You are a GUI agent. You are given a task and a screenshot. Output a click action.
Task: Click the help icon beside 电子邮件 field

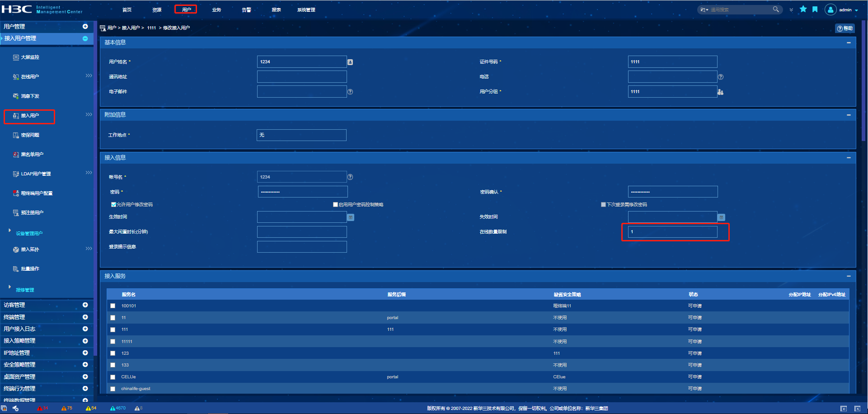[x=350, y=92]
